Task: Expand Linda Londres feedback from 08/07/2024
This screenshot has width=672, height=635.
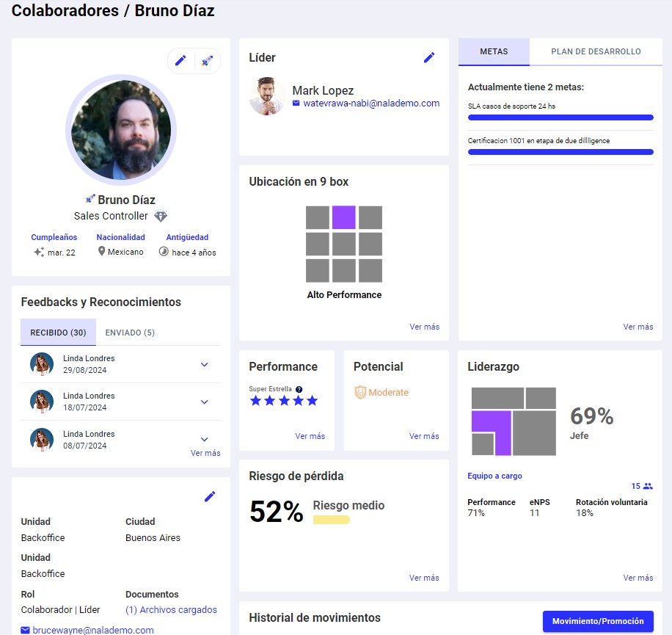Action: pos(204,440)
